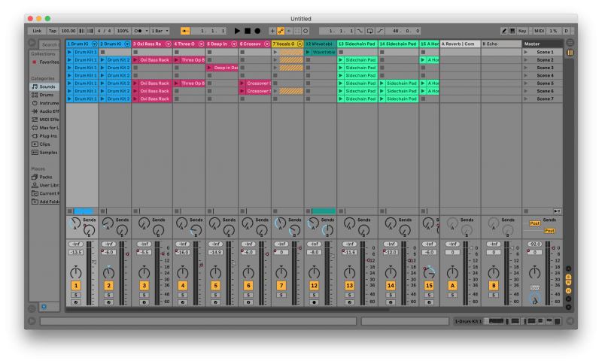602x364 pixels.
Task: Click the Punch-Out switch icon
Action: 380,31
